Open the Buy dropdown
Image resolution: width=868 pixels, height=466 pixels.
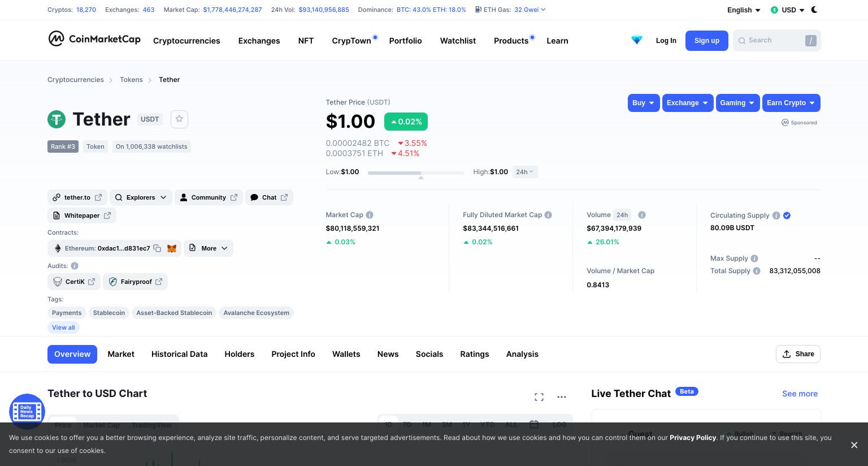click(644, 103)
